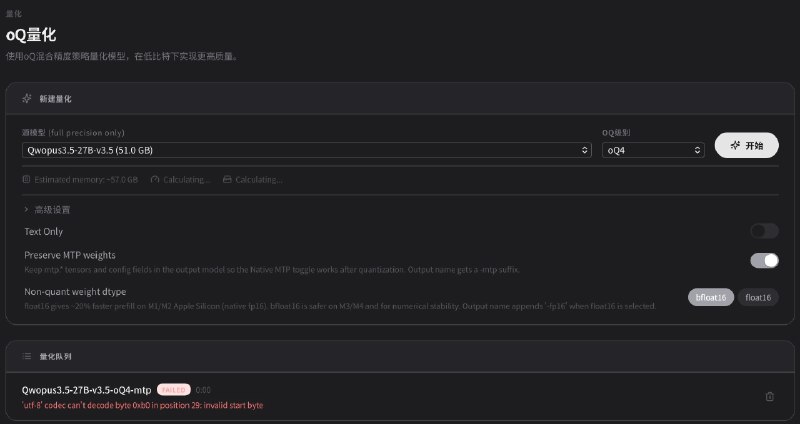
Task: Click the sparkle icon beside 新建量化
Action: click(27, 98)
